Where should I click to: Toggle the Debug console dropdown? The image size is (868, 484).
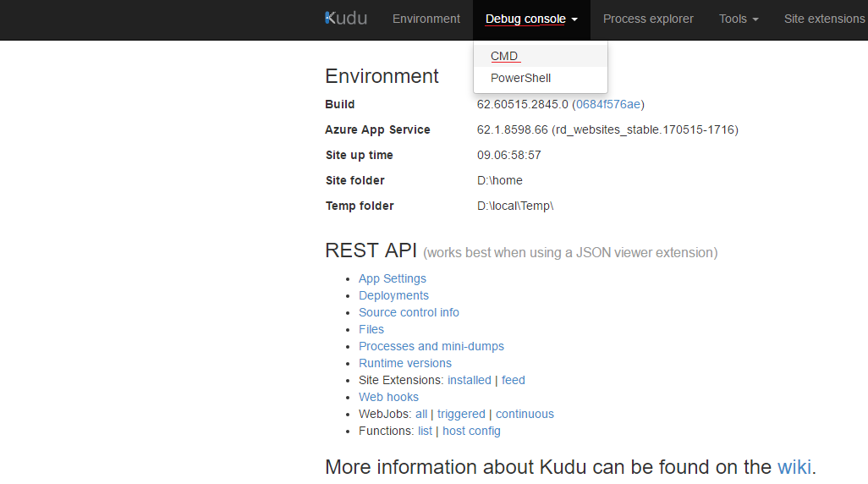531,19
